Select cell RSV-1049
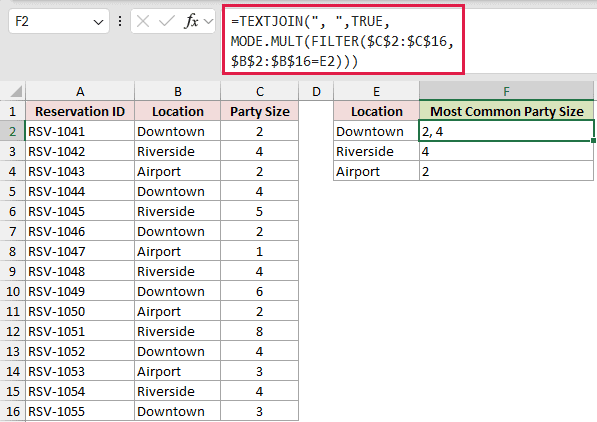Image resolution: width=597 pixels, height=422 pixels. click(x=80, y=291)
